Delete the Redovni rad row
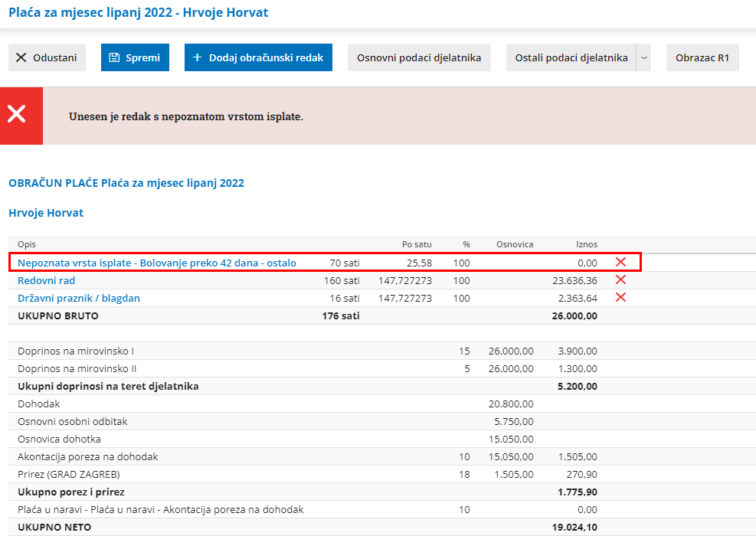The height and width of the screenshot is (536, 756). point(620,280)
